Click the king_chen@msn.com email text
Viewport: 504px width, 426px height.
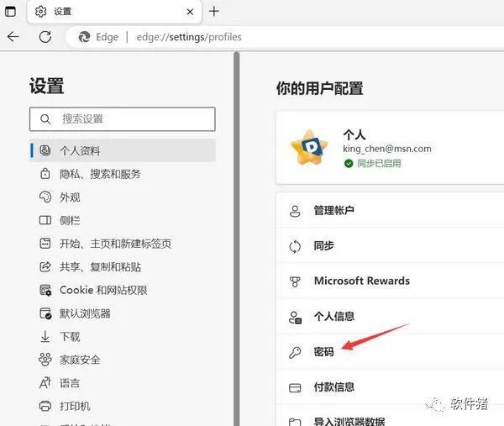pos(387,149)
